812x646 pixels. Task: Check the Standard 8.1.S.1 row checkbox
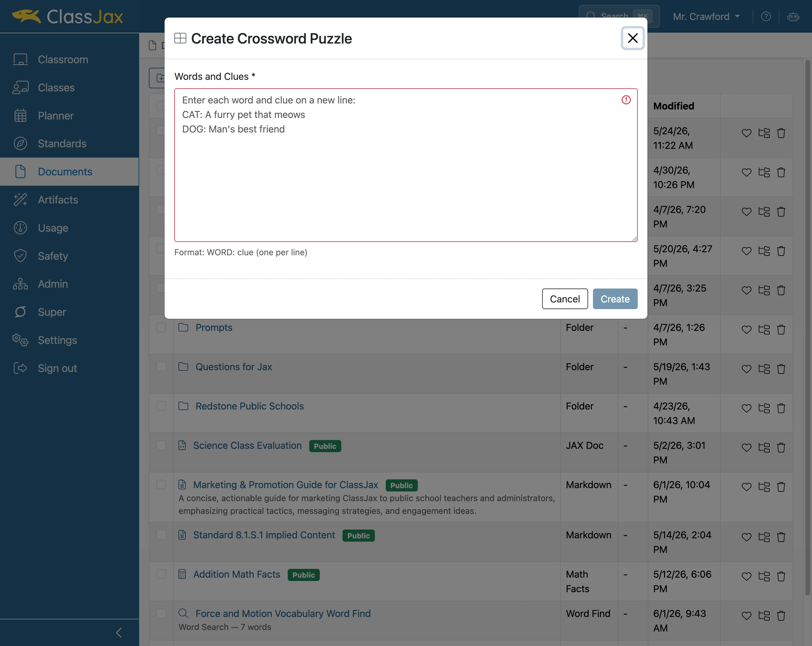tap(161, 535)
